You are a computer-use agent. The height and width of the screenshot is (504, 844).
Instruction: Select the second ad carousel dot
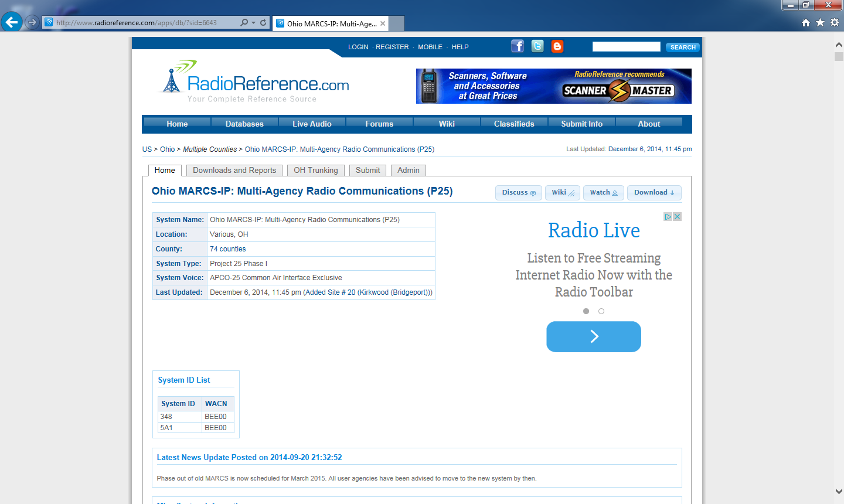point(601,311)
